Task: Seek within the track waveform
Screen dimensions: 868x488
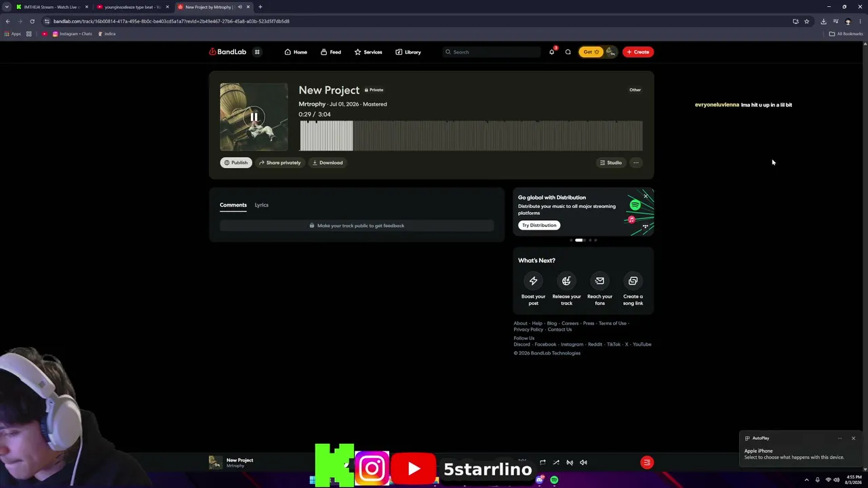Action: pos(471,136)
